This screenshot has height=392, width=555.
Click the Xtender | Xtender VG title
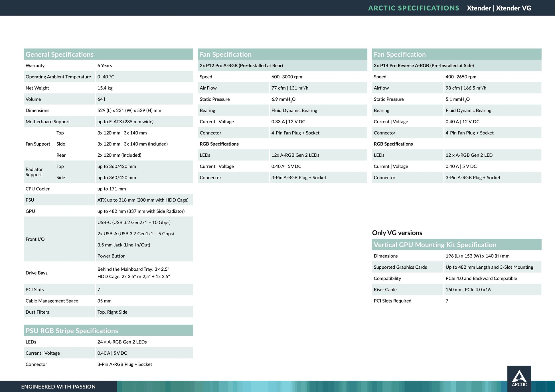coord(499,8)
